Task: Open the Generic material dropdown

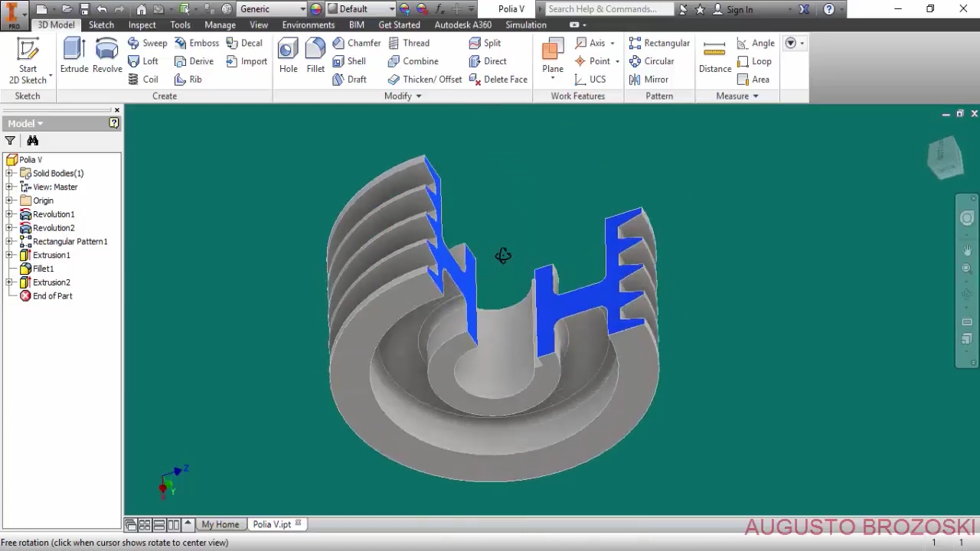Action: point(303,9)
